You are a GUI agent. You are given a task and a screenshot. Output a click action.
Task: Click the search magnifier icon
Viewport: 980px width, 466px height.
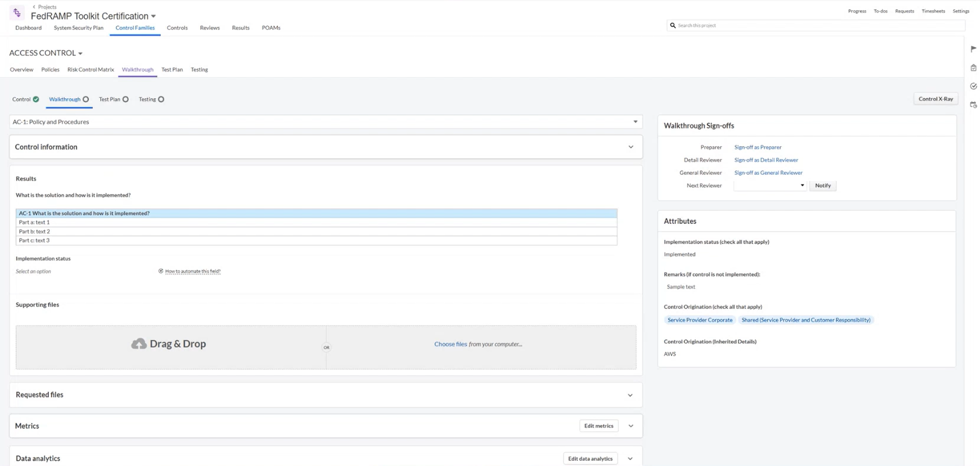(673, 25)
